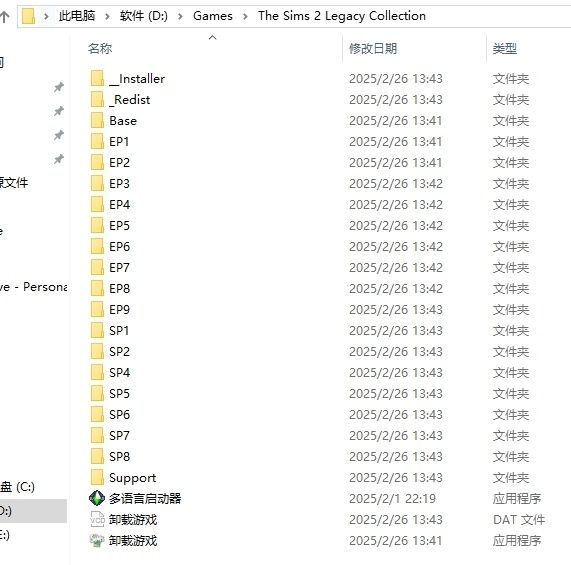This screenshot has height=565, width=571.
Task: Navigate to Games breadcrumb
Action: [x=213, y=16]
